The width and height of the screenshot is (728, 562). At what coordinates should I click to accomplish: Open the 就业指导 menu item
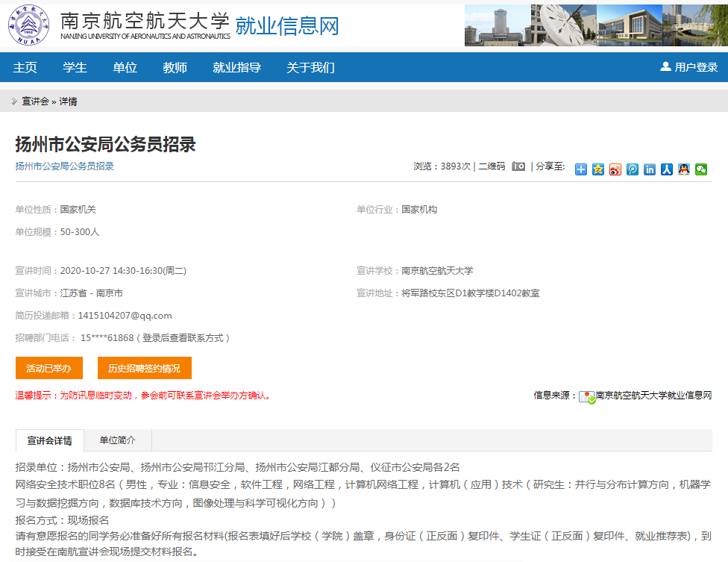[236, 67]
